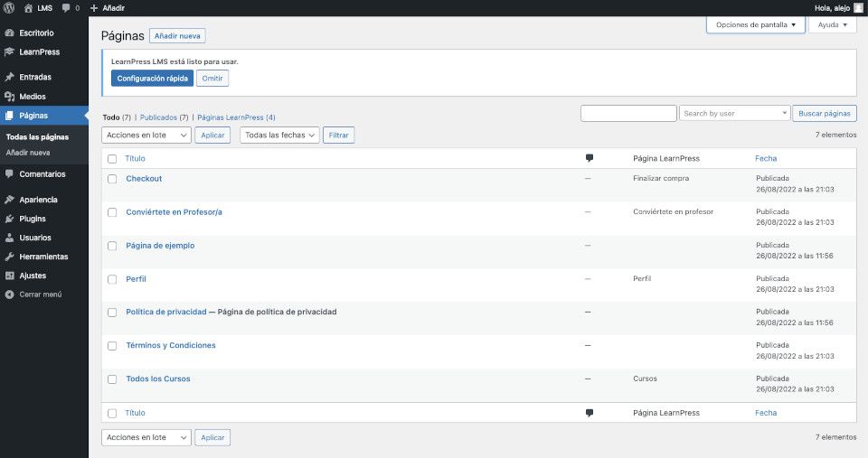Open the Entradas menu item

tap(35, 77)
